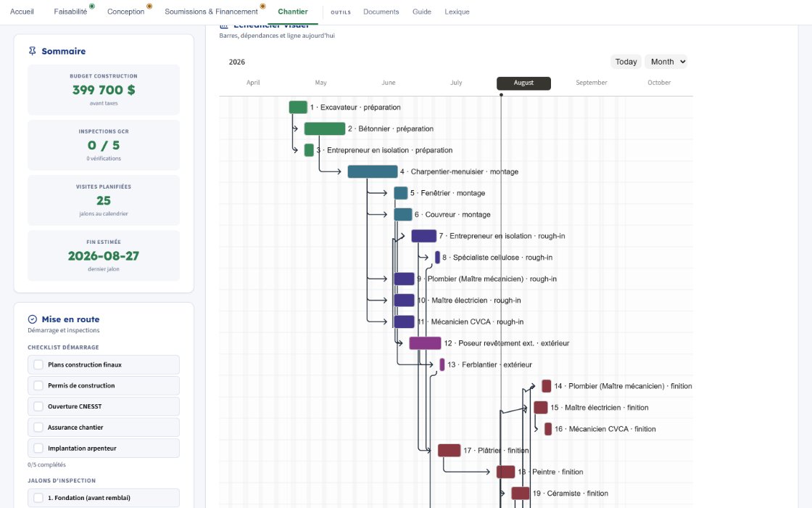Viewport: 812px width, 508px height.
Task: Click '10 · Maître électricien · rough-in' label
Action: [x=469, y=300]
